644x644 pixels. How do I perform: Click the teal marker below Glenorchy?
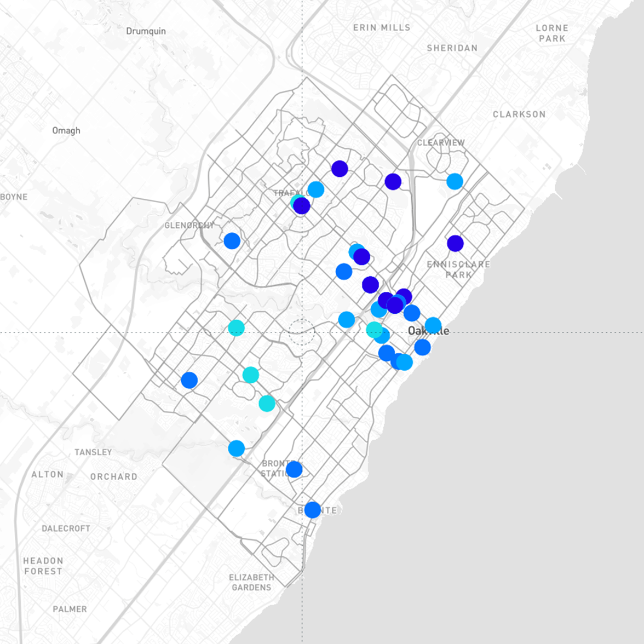(x=235, y=329)
